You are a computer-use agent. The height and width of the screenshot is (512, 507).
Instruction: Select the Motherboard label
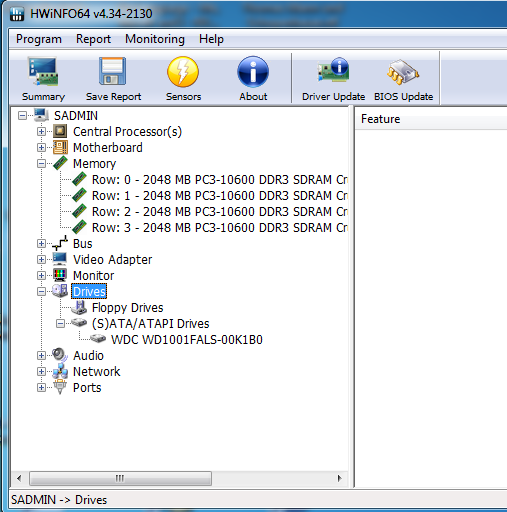tap(108, 148)
